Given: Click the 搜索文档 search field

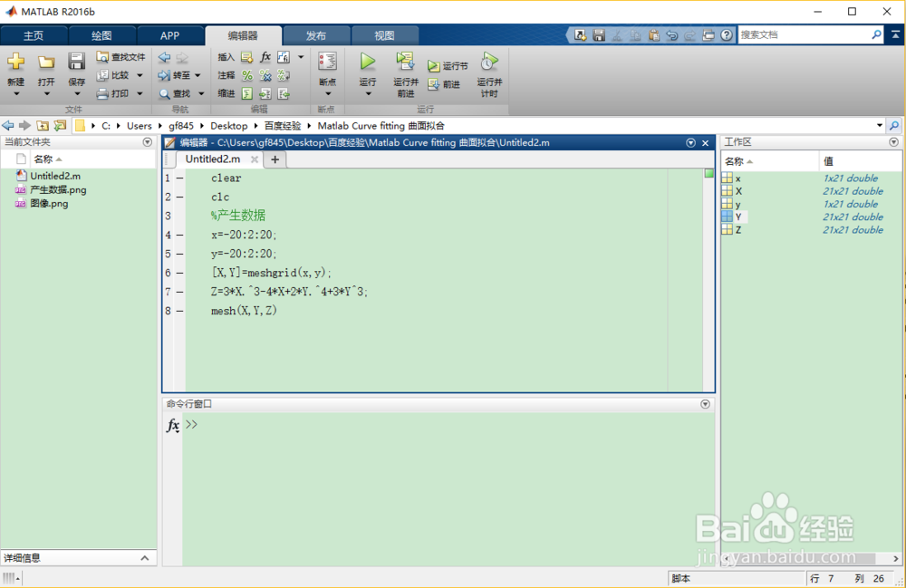Looking at the screenshot, I should point(805,34).
